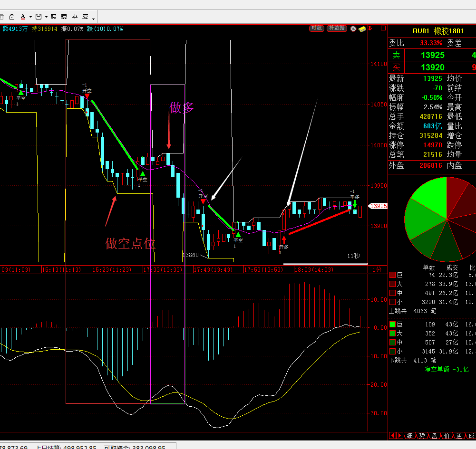Click the 持316914 value in chart header

[44, 29]
